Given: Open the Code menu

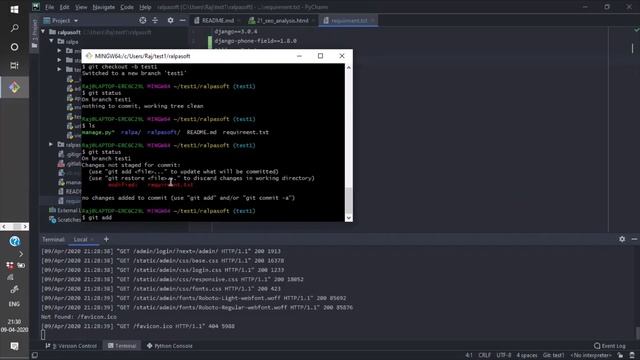Looking at the screenshot, I should coord(127,7).
